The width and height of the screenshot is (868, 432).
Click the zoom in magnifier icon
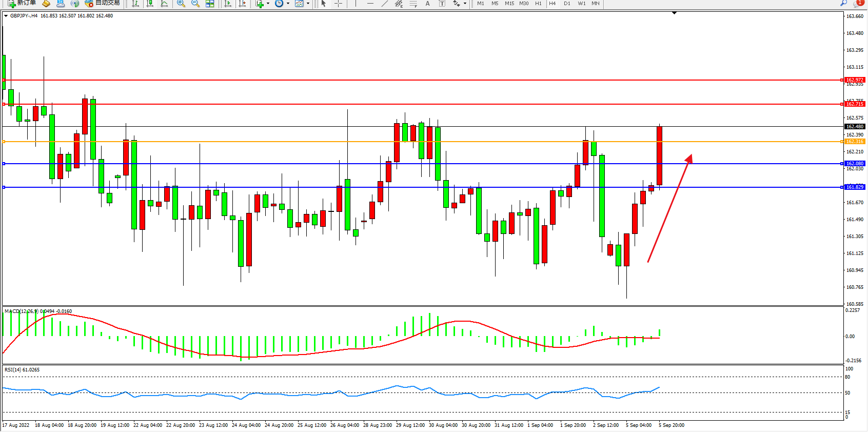click(181, 3)
